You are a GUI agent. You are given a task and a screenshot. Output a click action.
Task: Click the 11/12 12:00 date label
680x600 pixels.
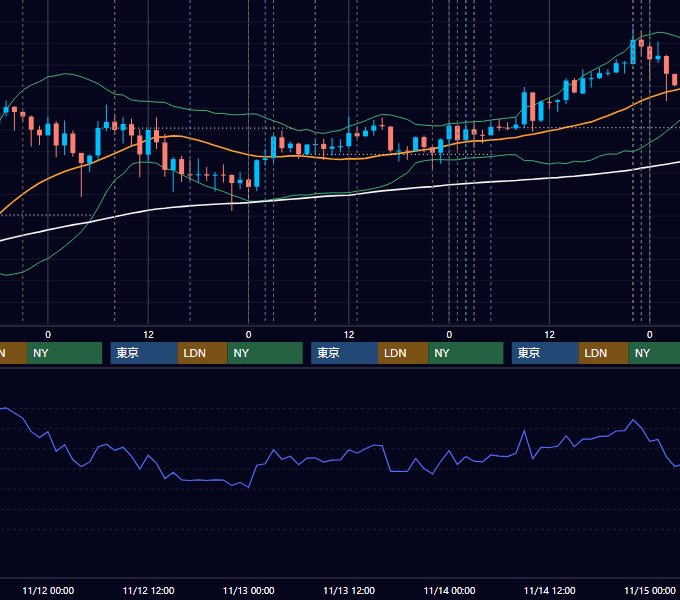pos(148,590)
